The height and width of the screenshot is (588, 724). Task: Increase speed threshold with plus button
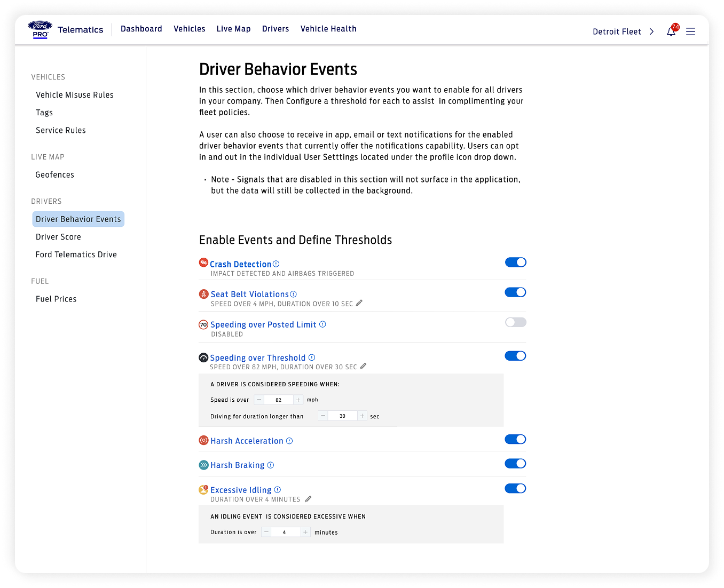(x=298, y=400)
